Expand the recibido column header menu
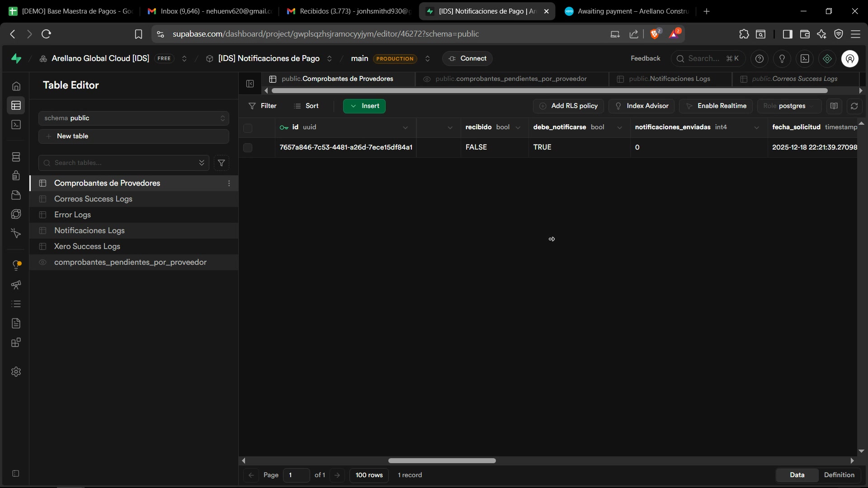 coord(518,127)
